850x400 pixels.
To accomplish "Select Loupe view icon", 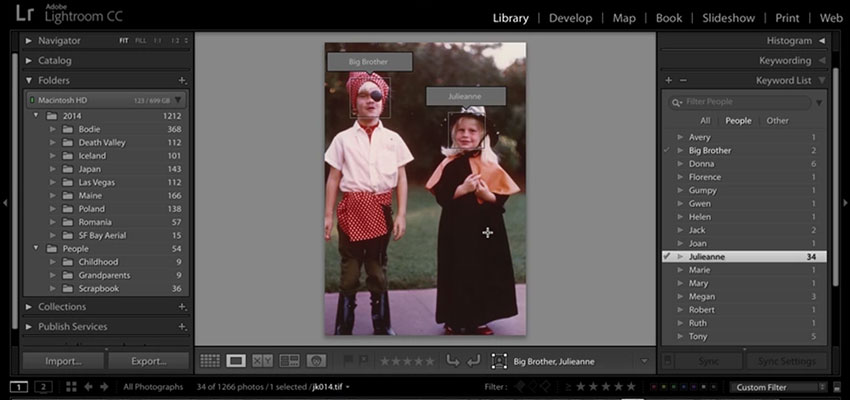I will [x=236, y=361].
